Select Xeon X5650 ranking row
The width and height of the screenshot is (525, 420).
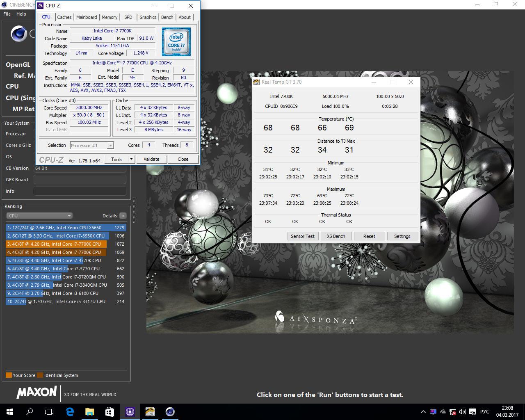point(66,228)
